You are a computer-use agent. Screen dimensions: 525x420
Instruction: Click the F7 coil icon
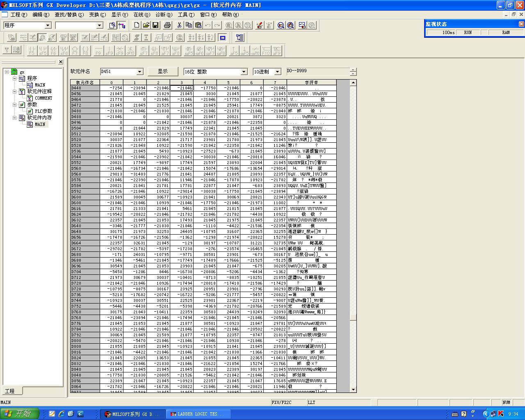(x=75, y=50)
